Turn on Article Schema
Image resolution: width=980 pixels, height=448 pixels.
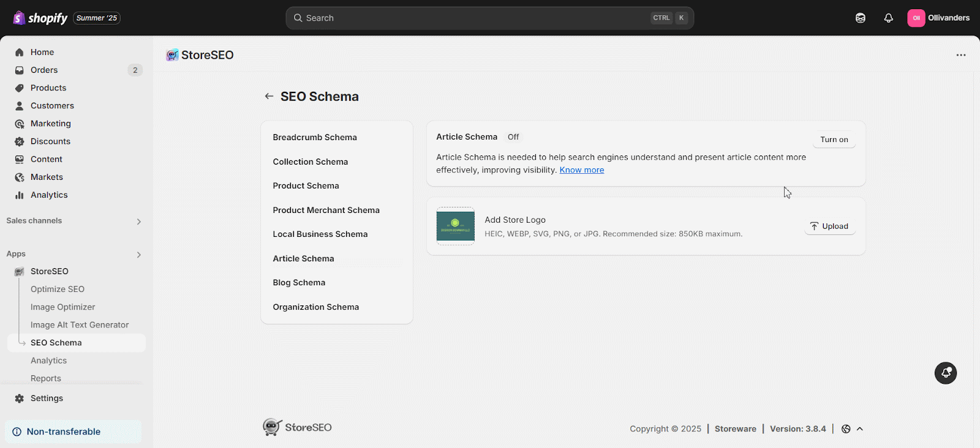coord(834,140)
